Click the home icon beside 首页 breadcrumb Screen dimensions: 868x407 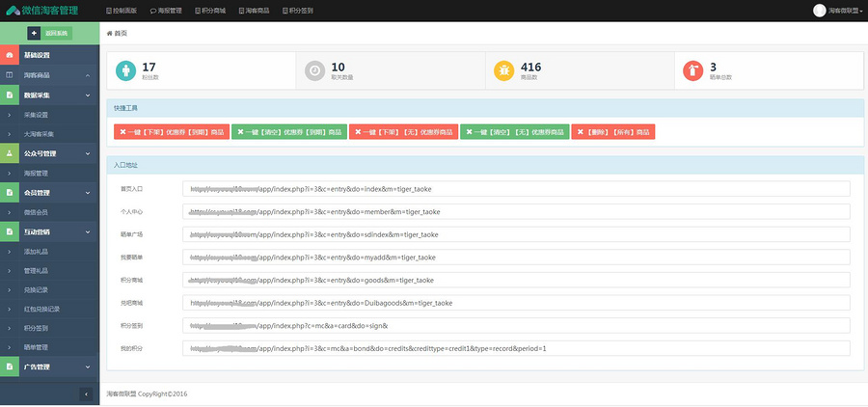110,33
